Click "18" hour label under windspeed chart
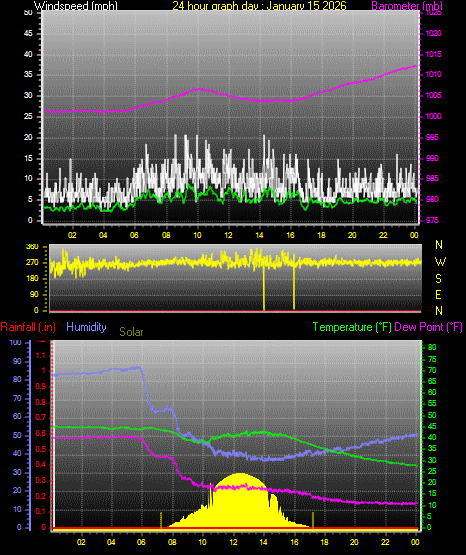466x555 pixels. tap(321, 235)
